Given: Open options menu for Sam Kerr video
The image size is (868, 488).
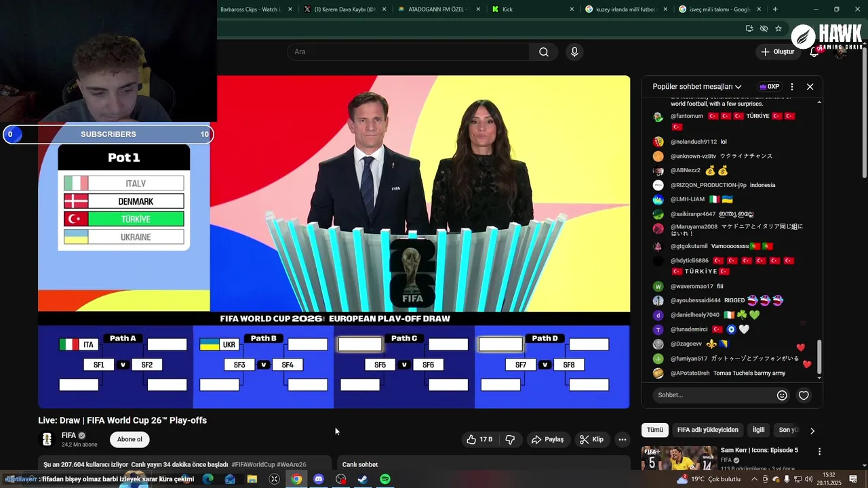Looking at the screenshot, I should click(819, 451).
